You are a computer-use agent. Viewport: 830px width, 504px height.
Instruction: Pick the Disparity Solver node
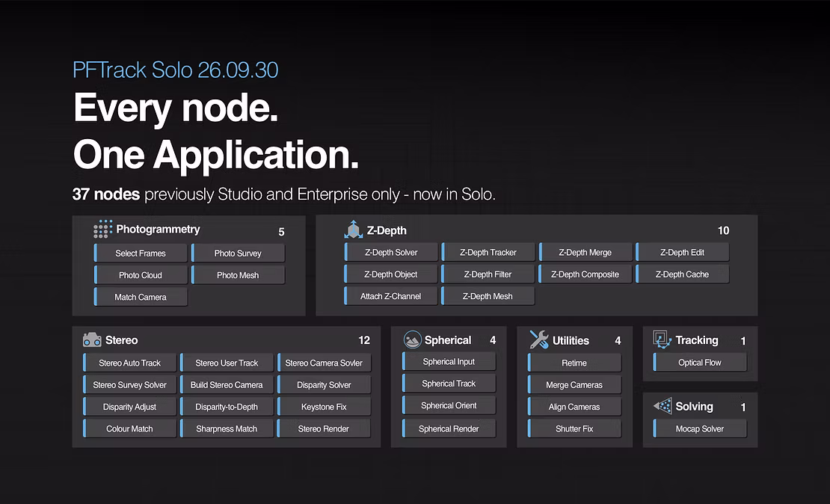tap(324, 385)
